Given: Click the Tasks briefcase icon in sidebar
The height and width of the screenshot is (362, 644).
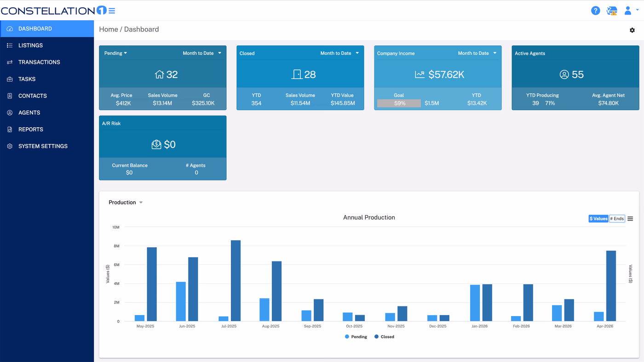Looking at the screenshot, I should tap(10, 79).
